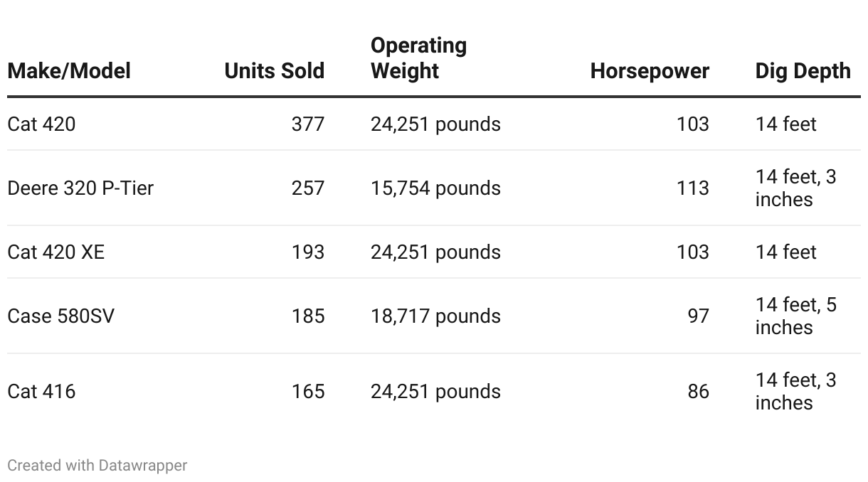Click the 377 units sold value
Viewport: 868px width, 482px height.
click(x=308, y=124)
